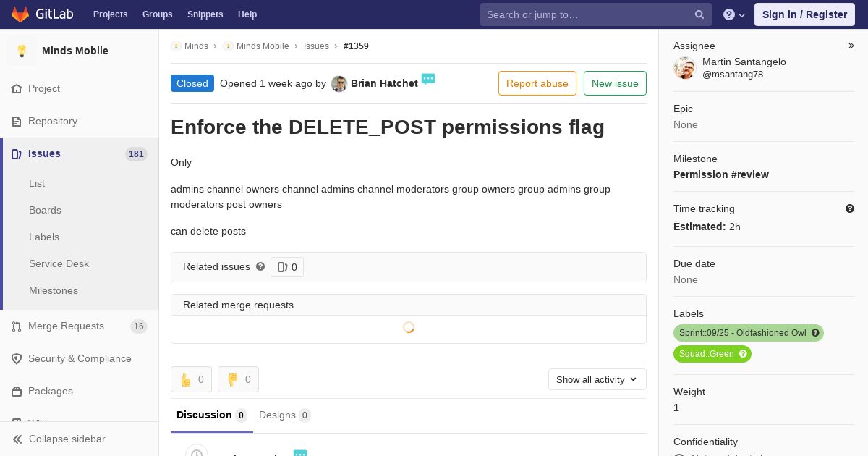868x456 pixels.
Task: Click the GitLab fox logo
Action: [x=20, y=14]
